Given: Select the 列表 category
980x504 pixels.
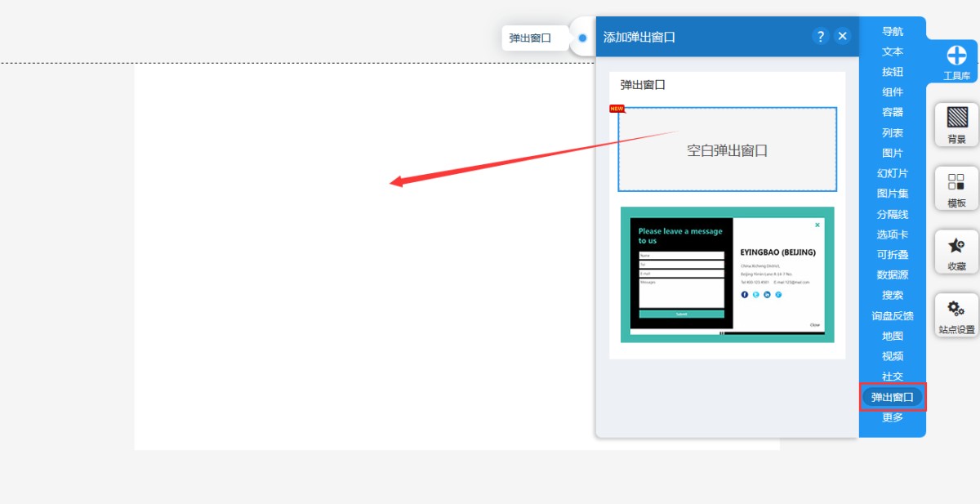Looking at the screenshot, I should (x=893, y=132).
